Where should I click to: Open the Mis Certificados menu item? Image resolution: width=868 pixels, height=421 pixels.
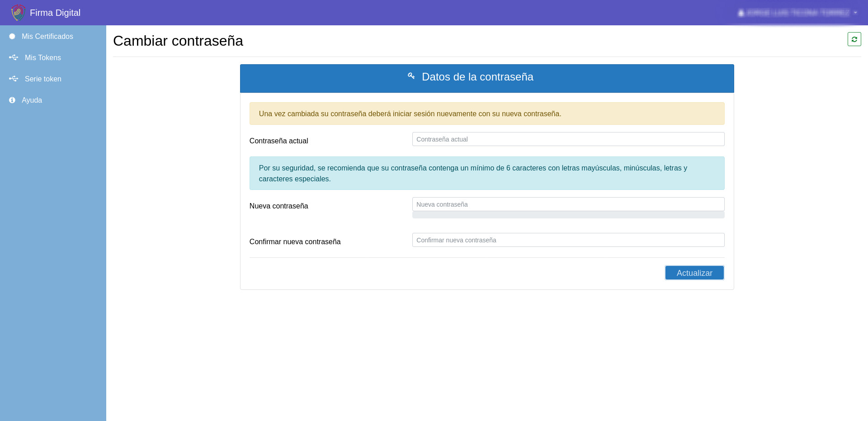pos(47,36)
